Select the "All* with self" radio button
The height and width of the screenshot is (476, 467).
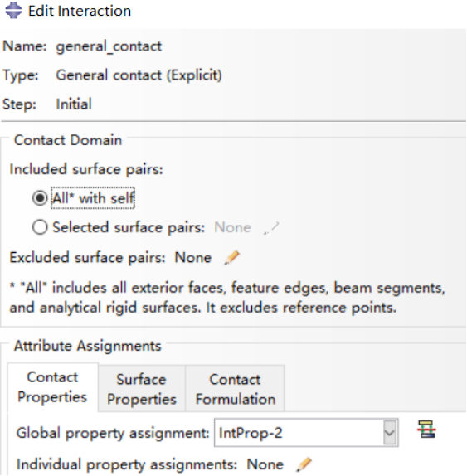[40, 198]
